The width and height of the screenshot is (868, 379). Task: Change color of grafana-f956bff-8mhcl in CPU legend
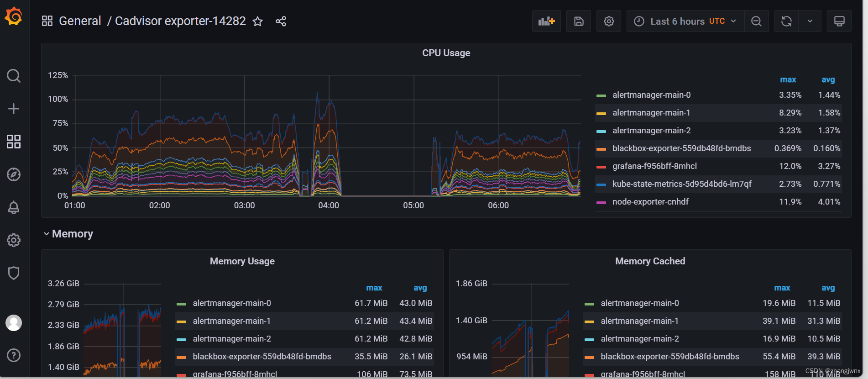tap(601, 167)
